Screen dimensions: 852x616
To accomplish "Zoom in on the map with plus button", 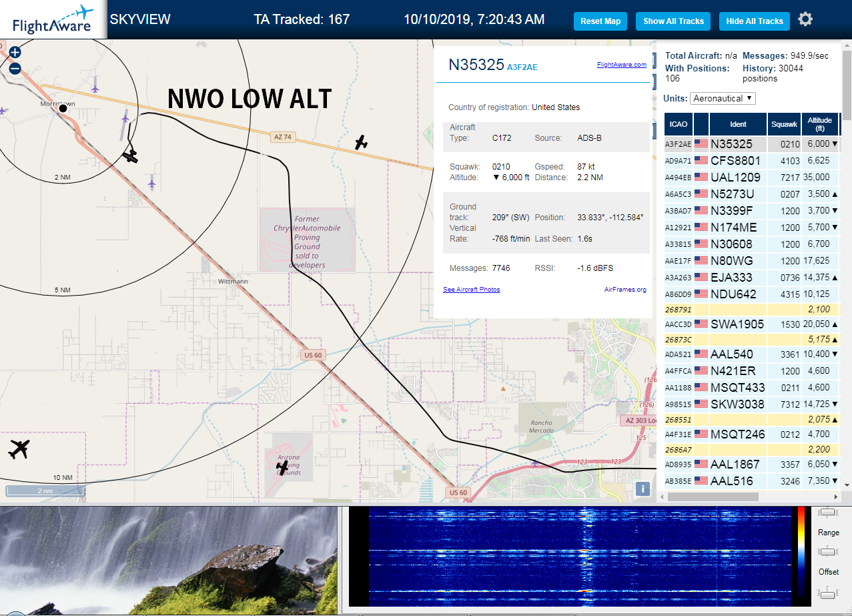I will 15,52.
